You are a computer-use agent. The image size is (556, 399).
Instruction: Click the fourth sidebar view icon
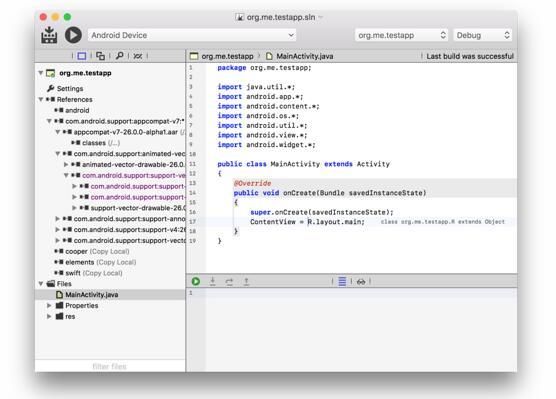coord(138,56)
